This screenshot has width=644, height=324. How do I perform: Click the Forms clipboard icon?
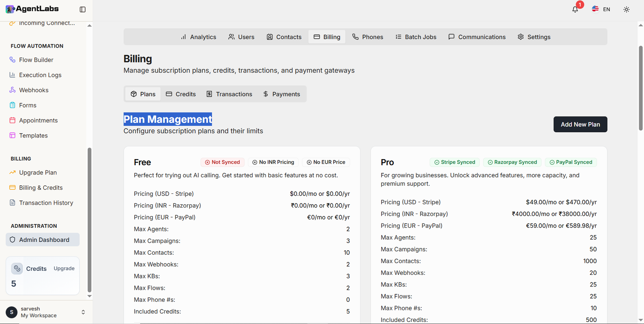pyautogui.click(x=12, y=105)
